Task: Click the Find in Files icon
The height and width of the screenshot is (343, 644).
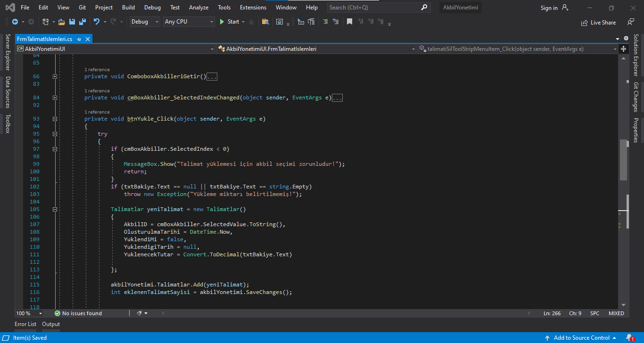Action: [265, 22]
